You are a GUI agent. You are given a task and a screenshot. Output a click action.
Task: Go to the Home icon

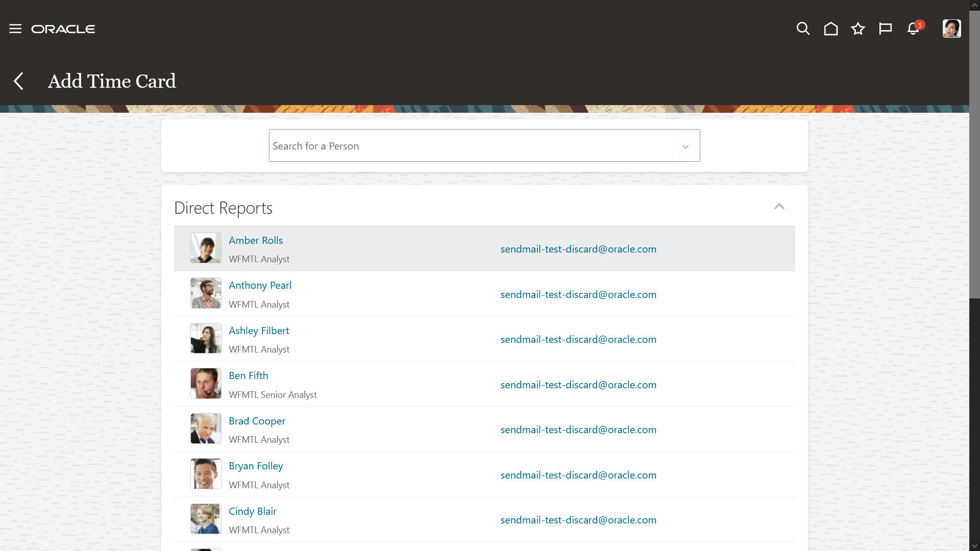830,29
